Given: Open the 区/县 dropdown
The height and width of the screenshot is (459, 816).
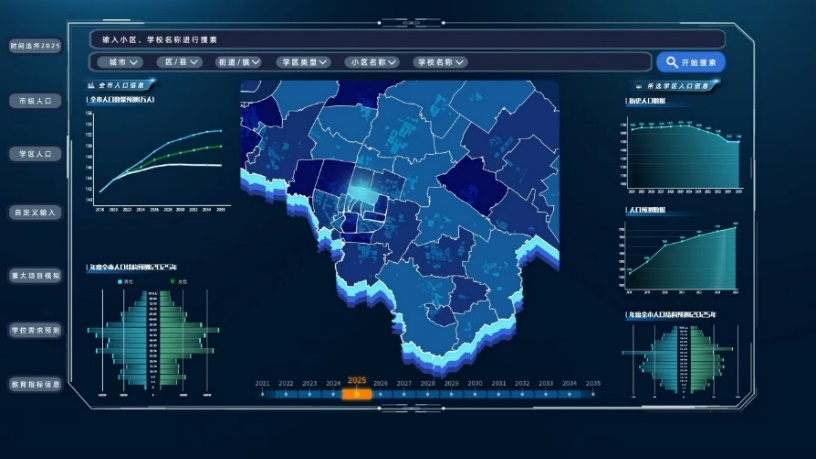Looking at the screenshot, I should pyautogui.click(x=181, y=62).
